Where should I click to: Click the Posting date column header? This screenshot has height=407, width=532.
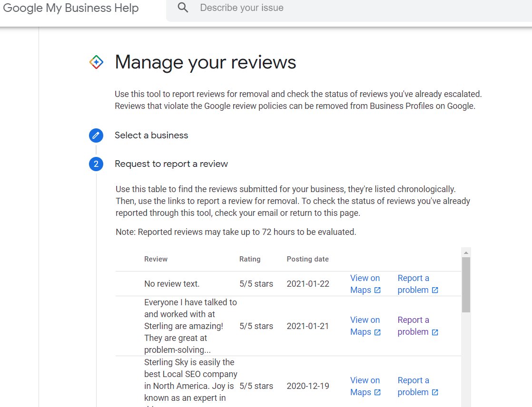(307, 259)
